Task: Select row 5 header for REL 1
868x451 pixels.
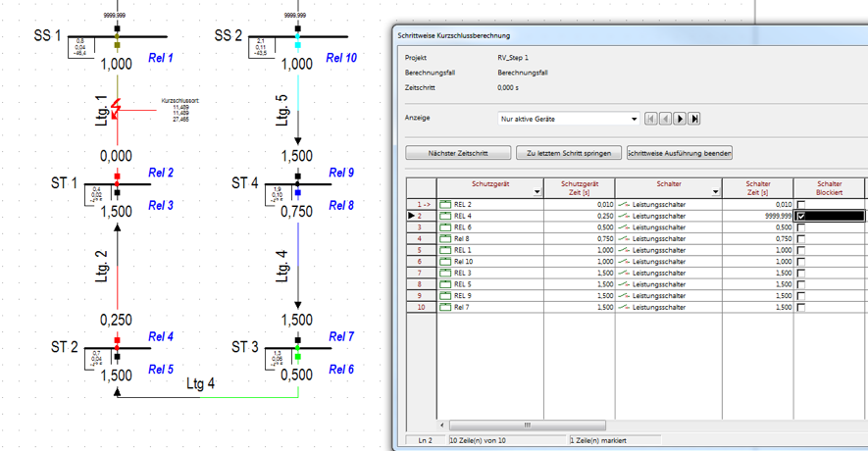Action: pos(421,250)
